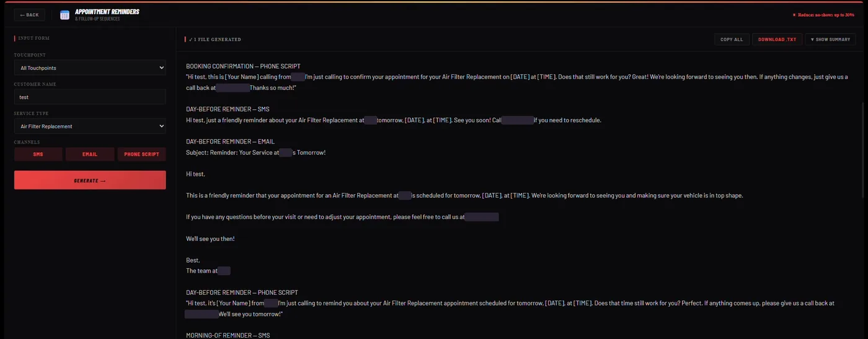The height and width of the screenshot is (339, 868).
Task: Click the 'Best,' sign-off line
Action: [193, 260]
